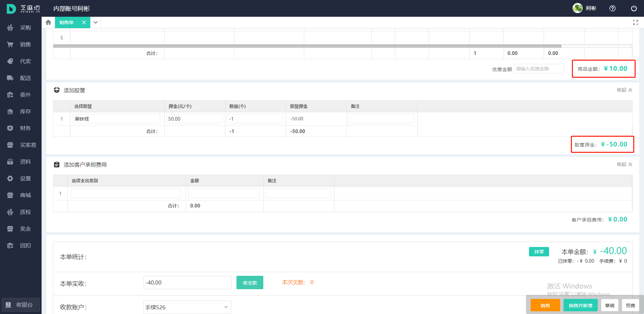Click the power logout icon
The width and height of the screenshot is (644, 314).
click(x=634, y=8)
